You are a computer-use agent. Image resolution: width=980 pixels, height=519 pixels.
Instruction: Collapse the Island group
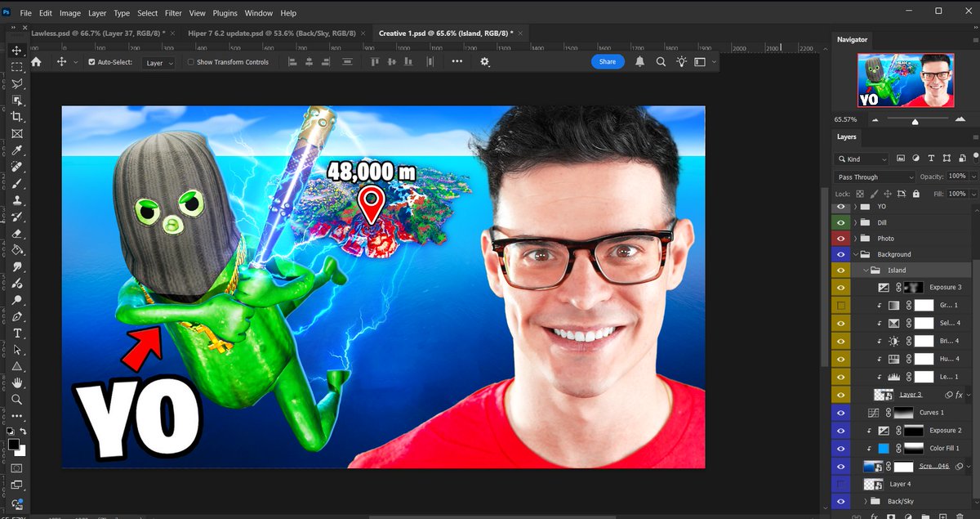click(x=866, y=270)
